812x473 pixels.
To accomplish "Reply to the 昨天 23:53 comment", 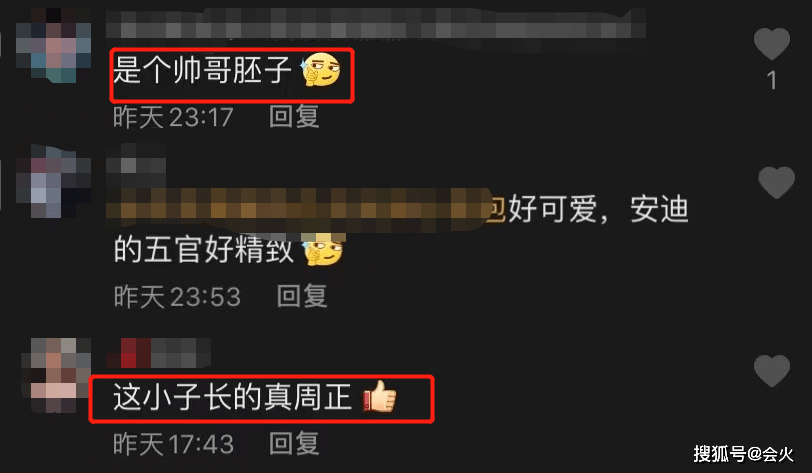I will click(x=302, y=296).
